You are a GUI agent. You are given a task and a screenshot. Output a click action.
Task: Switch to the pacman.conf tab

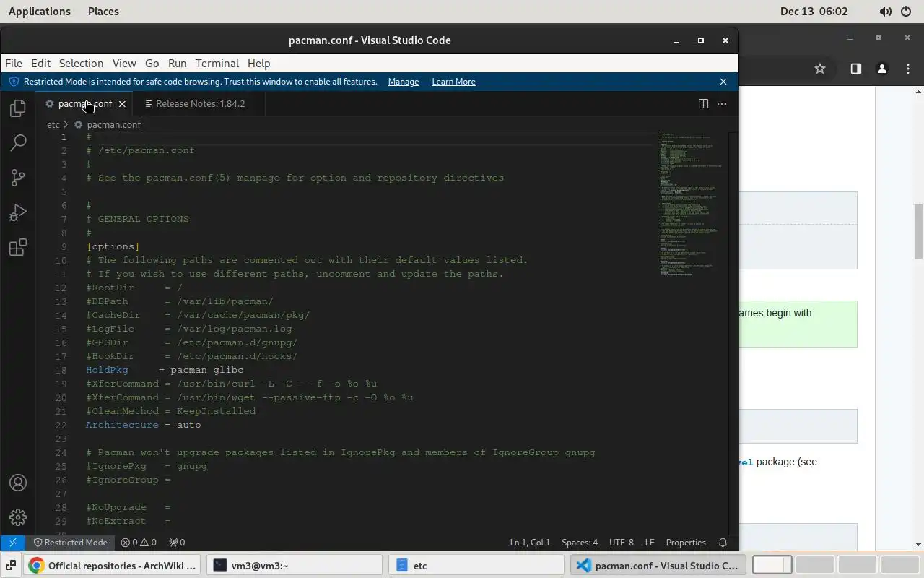coord(85,104)
